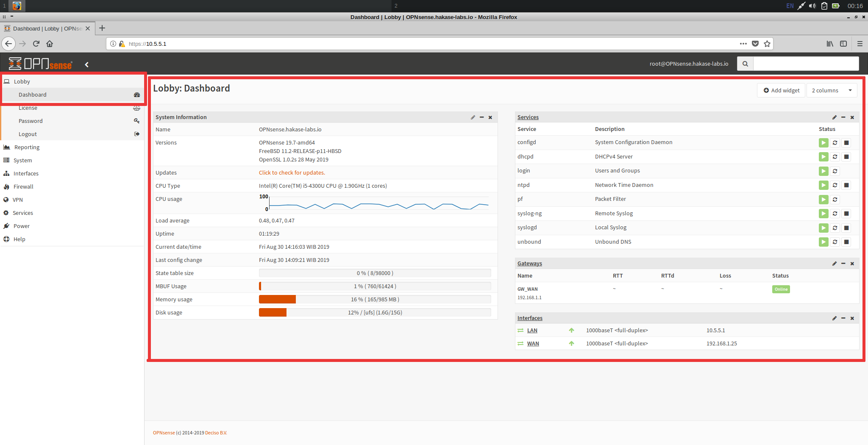Expand the Firewall menu
The width and height of the screenshot is (868, 445).
click(72, 186)
